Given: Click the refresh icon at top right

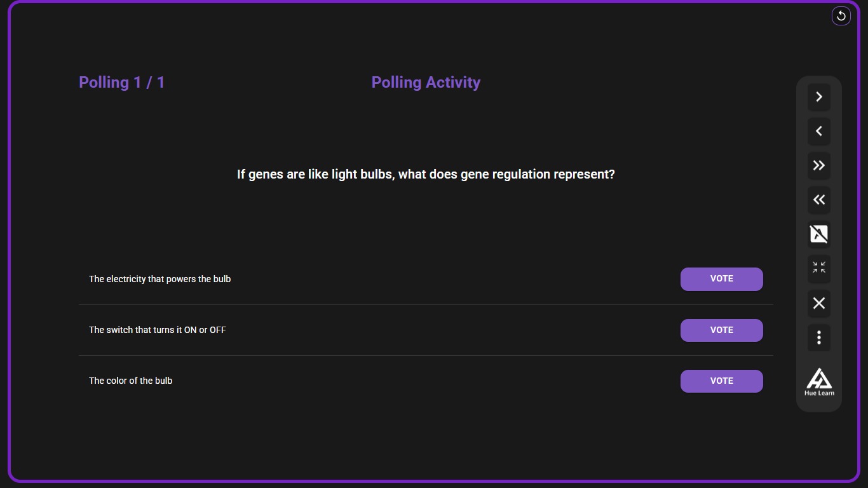Looking at the screenshot, I should [841, 15].
